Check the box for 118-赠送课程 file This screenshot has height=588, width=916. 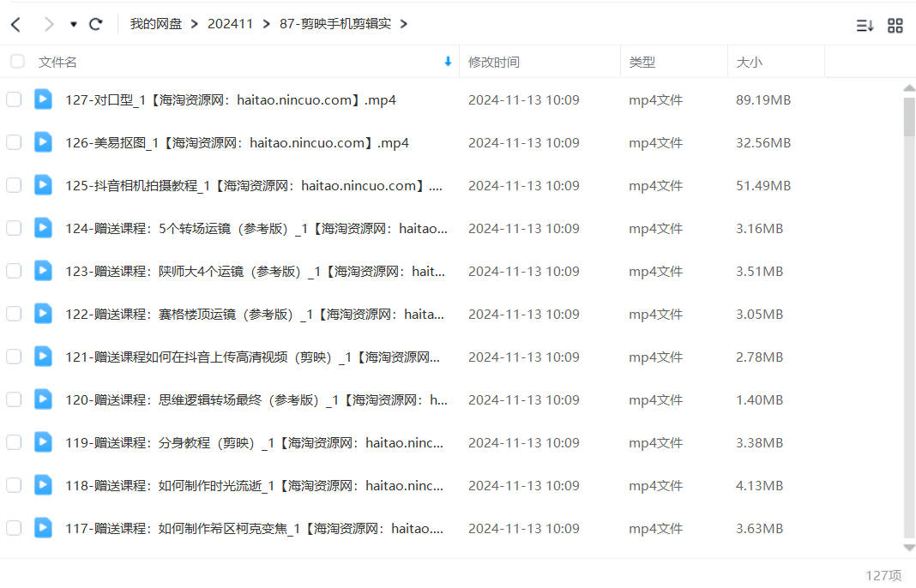tap(14, 485)
